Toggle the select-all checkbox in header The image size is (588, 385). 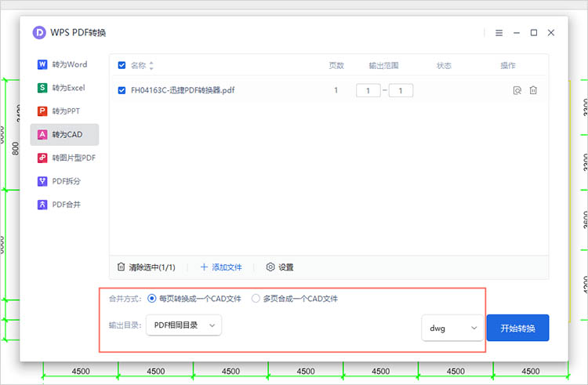122,65
